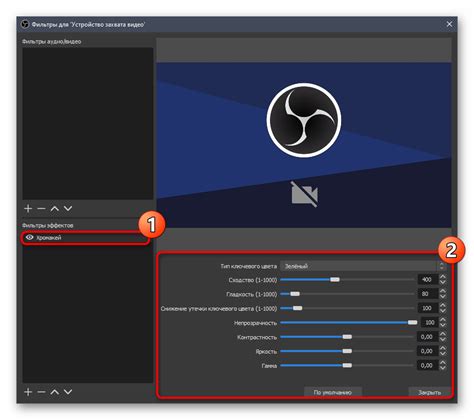474x420 pixels.
Task: Increase Сходство value with up stepper
Action: click(443, 277)
